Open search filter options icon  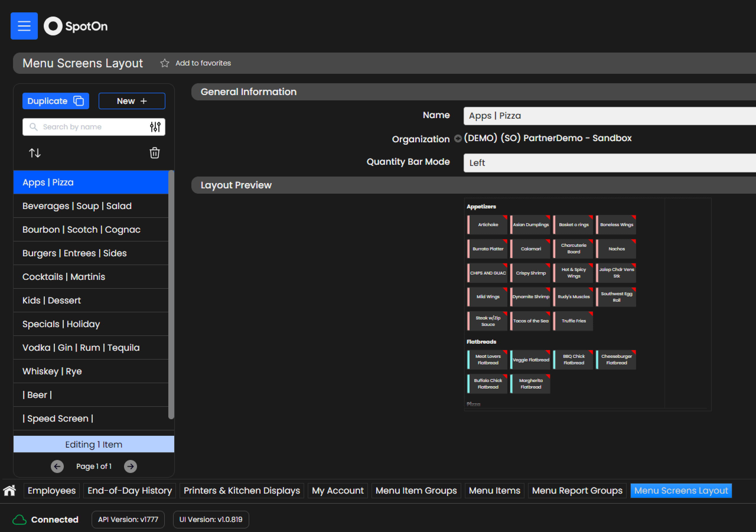click(x=155, y=127)
